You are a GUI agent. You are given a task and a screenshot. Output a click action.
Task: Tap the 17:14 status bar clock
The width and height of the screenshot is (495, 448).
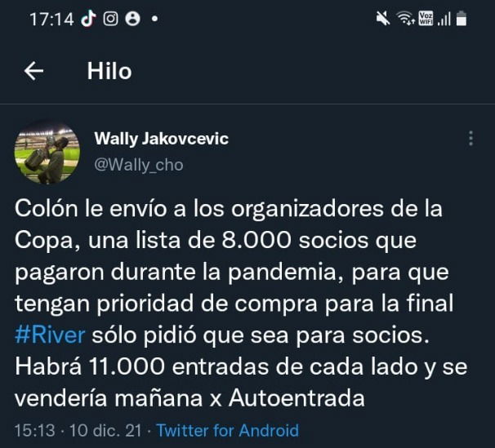point(51,20)
